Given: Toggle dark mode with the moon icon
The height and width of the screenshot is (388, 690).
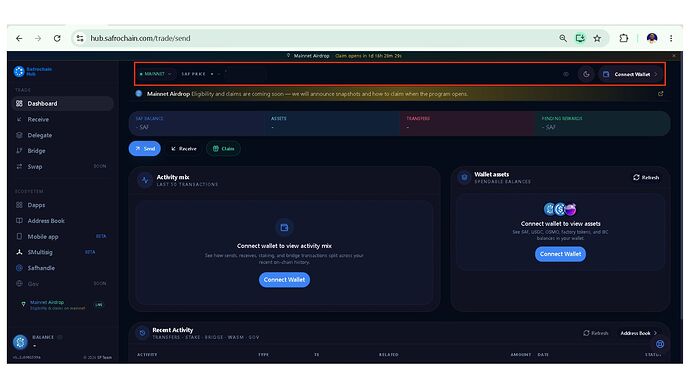Looking at the screenshot, I should [x=586, y=74].
